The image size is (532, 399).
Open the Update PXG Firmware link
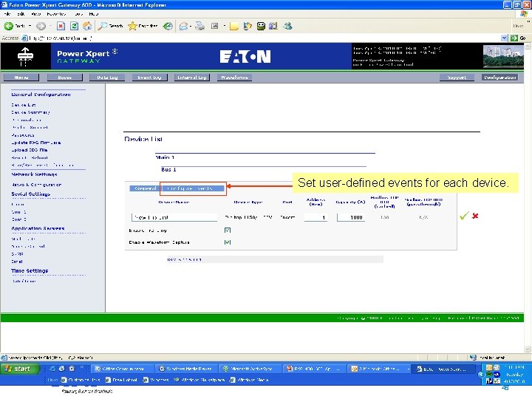point(36,143)
